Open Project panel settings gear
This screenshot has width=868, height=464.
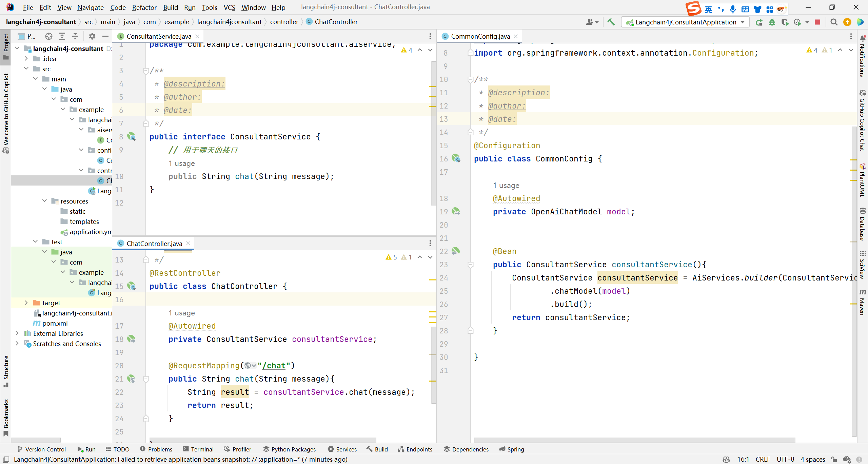pyautogui.click(x=92, y=36)
